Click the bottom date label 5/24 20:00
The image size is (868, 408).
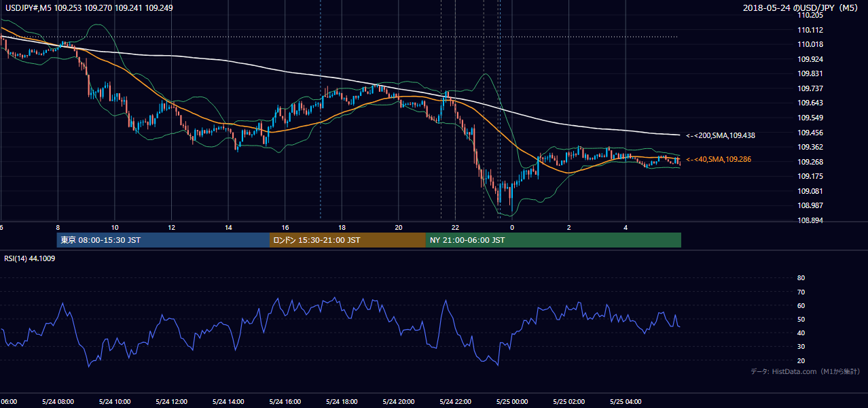tap(398, 402)
